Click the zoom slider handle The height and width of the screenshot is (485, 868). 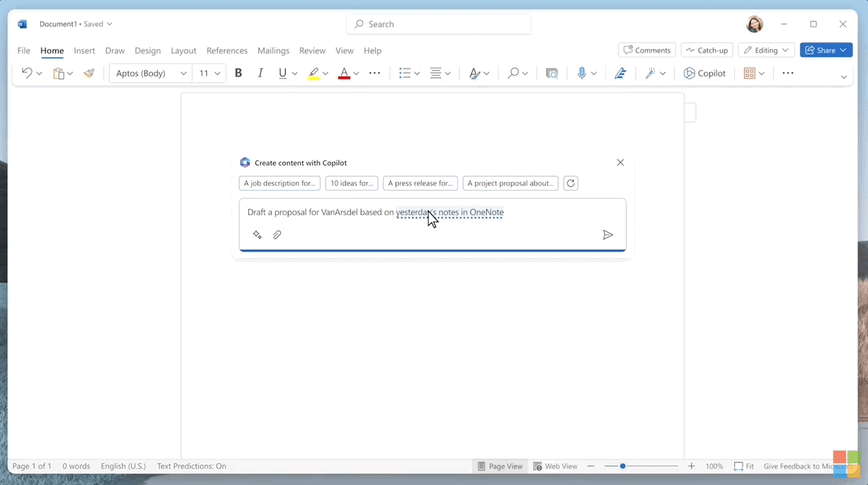click(623, 466)
